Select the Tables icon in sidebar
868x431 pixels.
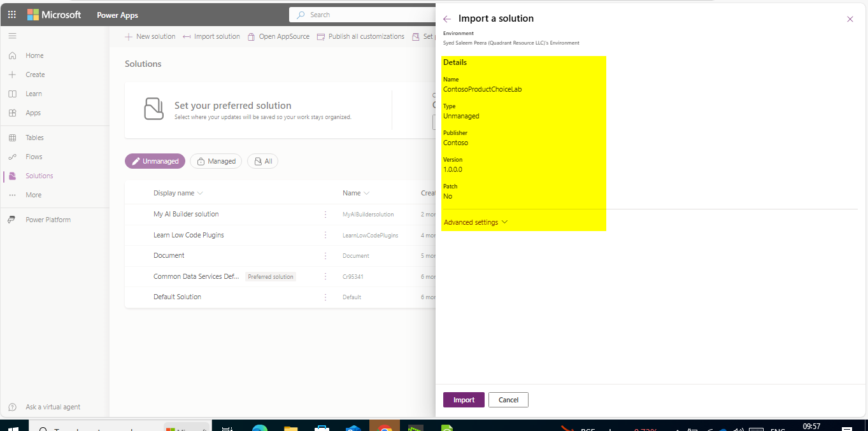12,138
